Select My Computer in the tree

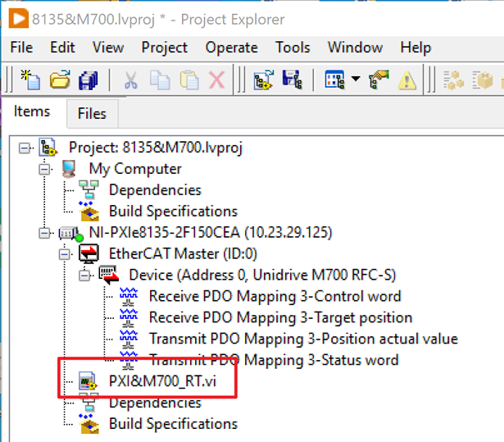135,169
